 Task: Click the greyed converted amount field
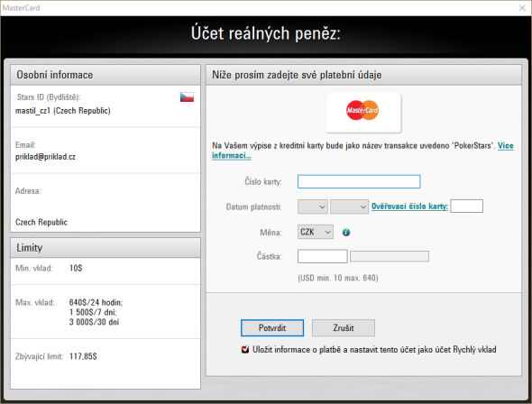pyautogui.click(x=390, y=256)
